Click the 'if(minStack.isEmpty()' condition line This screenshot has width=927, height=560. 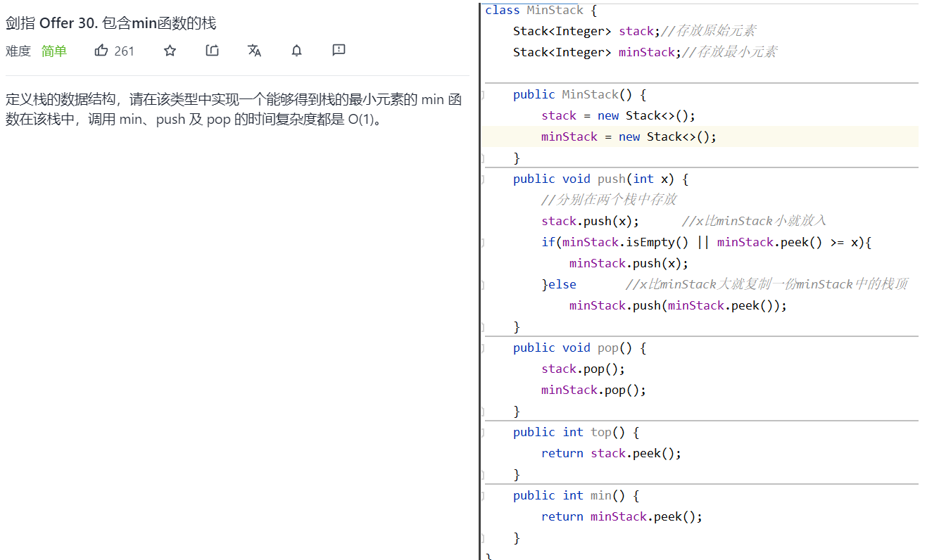[707, 242]
